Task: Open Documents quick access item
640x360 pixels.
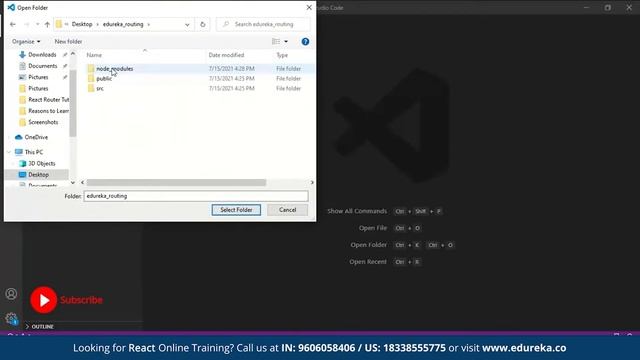Action: (x=42, y=66)
